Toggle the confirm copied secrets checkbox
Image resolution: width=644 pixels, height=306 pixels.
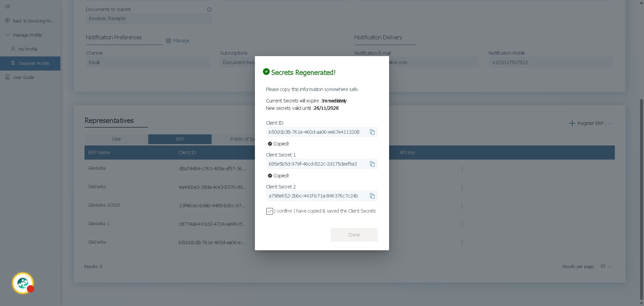[270, 211]
